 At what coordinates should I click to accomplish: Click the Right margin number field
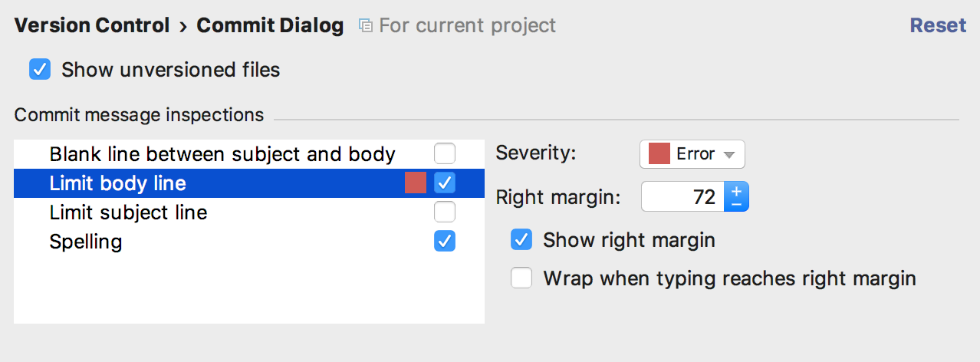682,197
